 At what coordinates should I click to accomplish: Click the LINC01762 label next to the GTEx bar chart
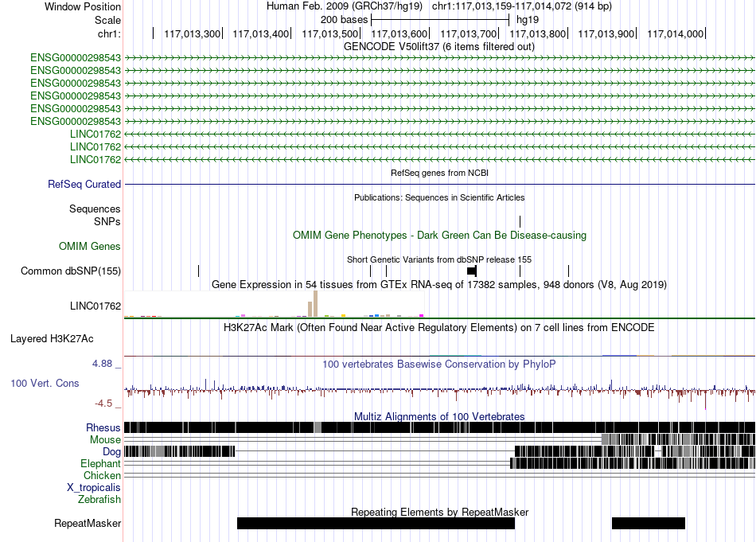coord(95,306)
